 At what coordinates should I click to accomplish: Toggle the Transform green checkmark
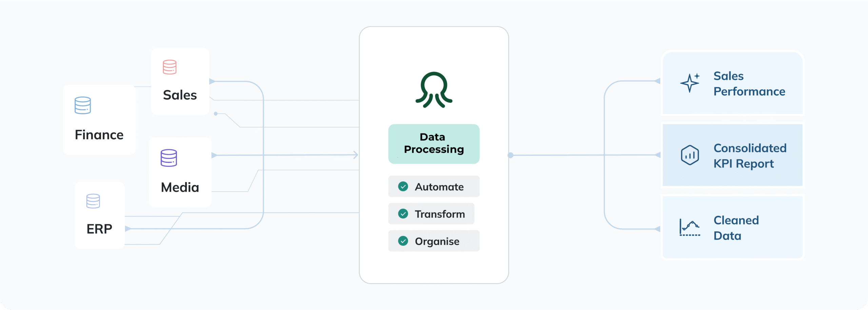(x=403, y=214)
